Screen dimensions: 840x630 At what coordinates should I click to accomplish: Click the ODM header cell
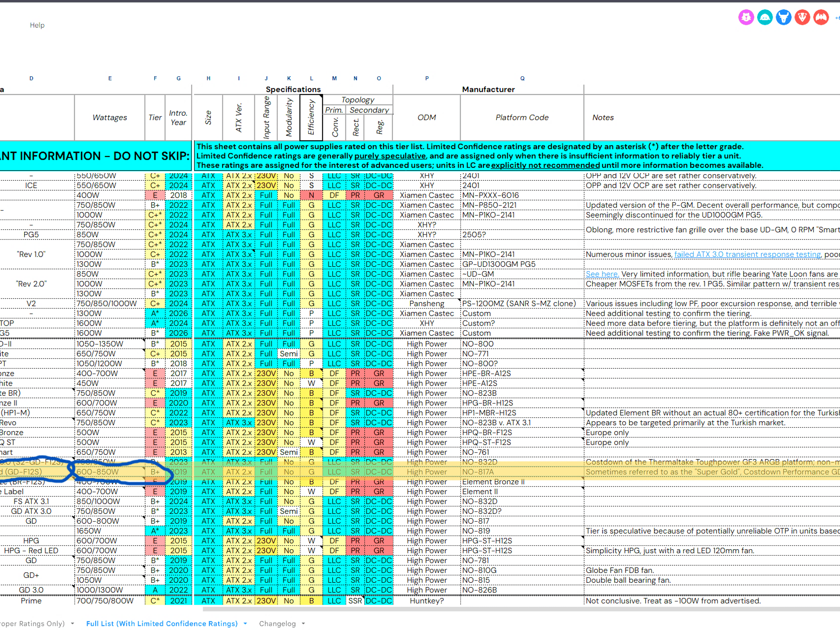(427, 118)
